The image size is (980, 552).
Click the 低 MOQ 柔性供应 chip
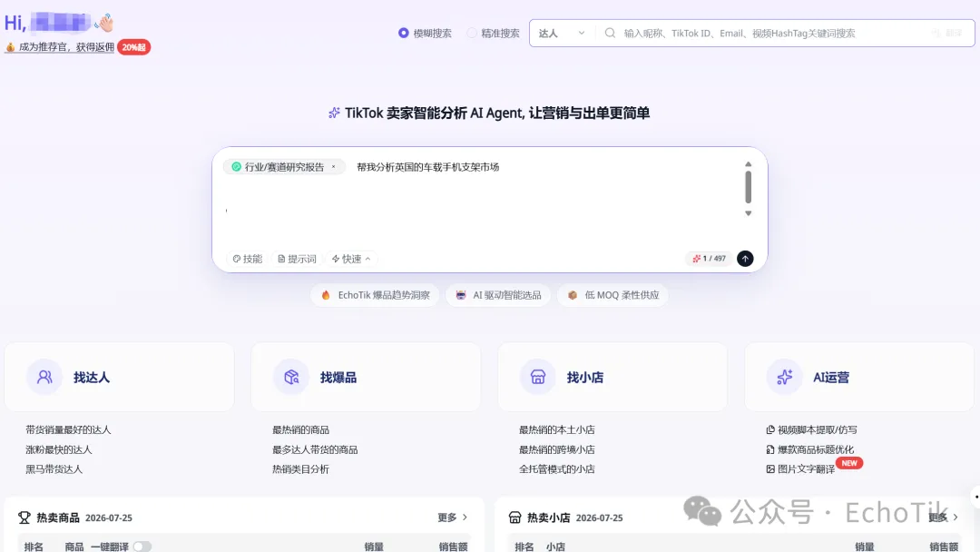click(613, 295)
